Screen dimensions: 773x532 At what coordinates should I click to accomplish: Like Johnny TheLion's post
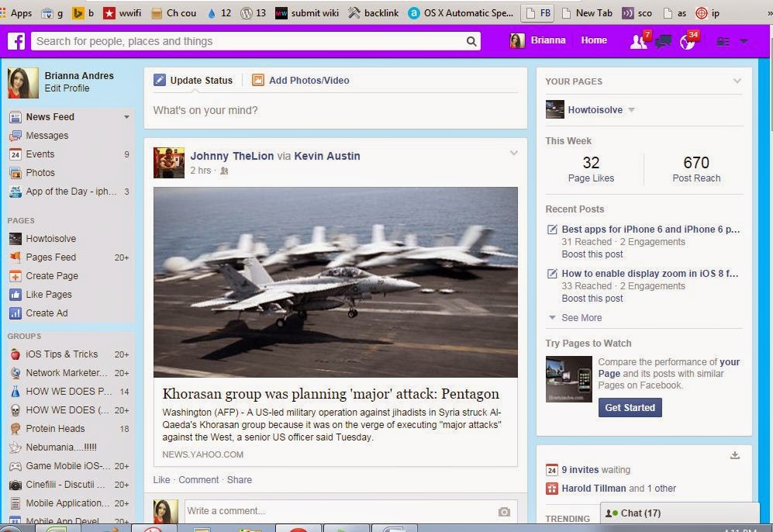pos(161,480)
